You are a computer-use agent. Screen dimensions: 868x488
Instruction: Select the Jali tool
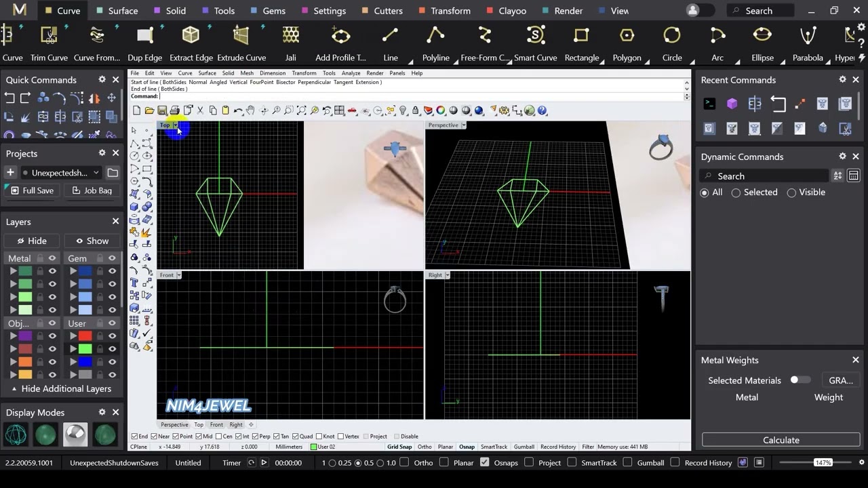point(291,43)
